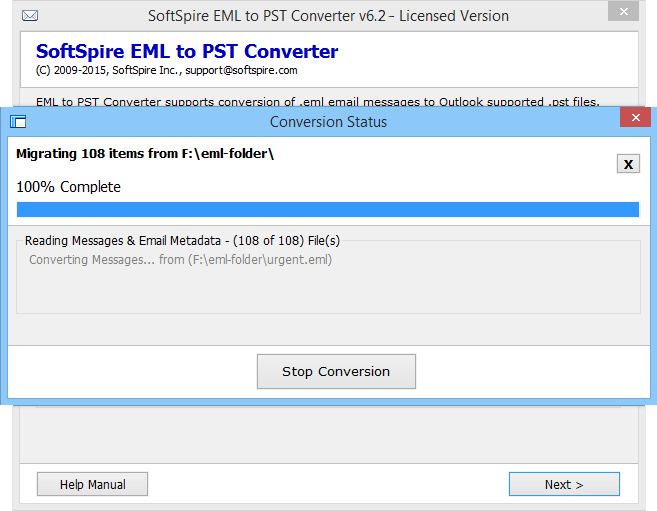Open the Help Manual

92,484
